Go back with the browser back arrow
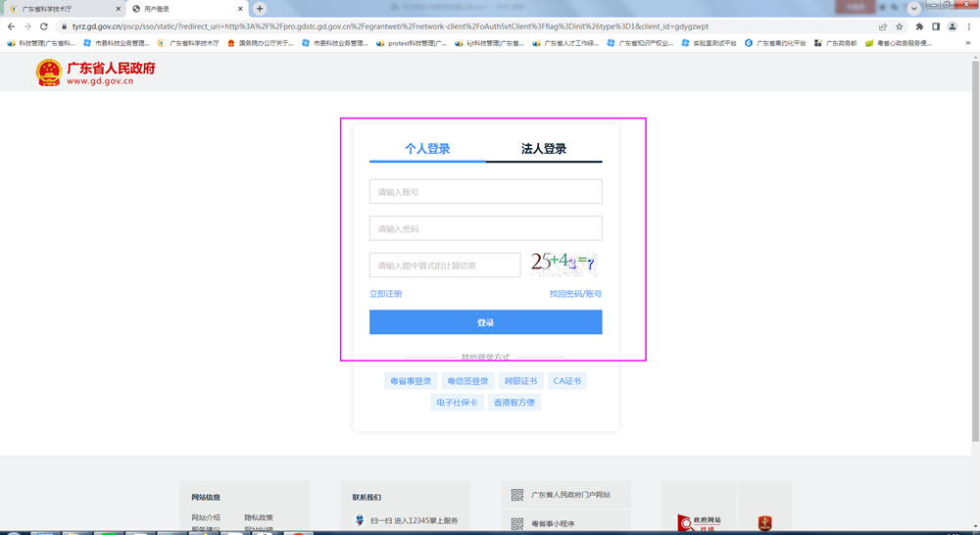The image size is (980, 535). coord(11,26)
